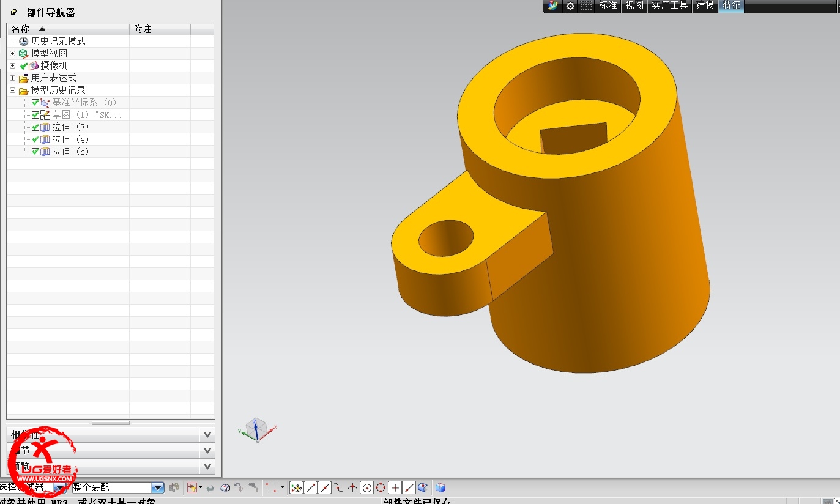Viewport: 840px width, 504px height.
Task: Uncheck the 拉伸 (5) checkbox
Action: (35, 152)
